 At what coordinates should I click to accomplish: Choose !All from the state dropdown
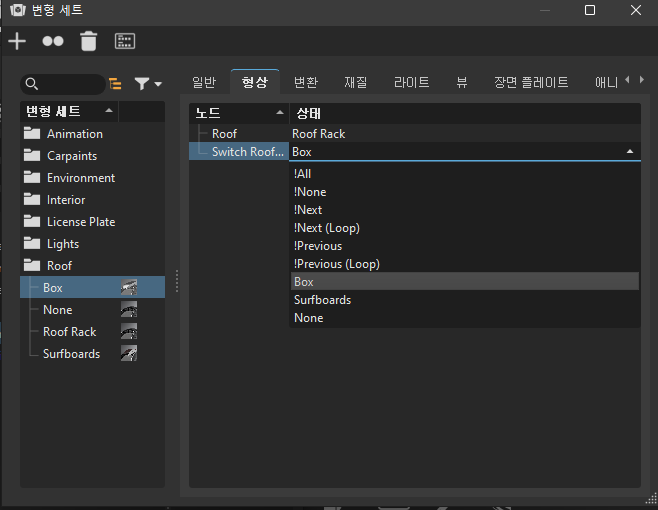coord(465,174)
